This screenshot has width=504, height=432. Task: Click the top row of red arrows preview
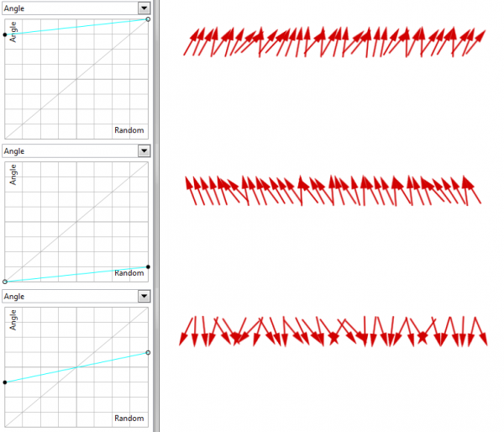[x=334, y=42]
